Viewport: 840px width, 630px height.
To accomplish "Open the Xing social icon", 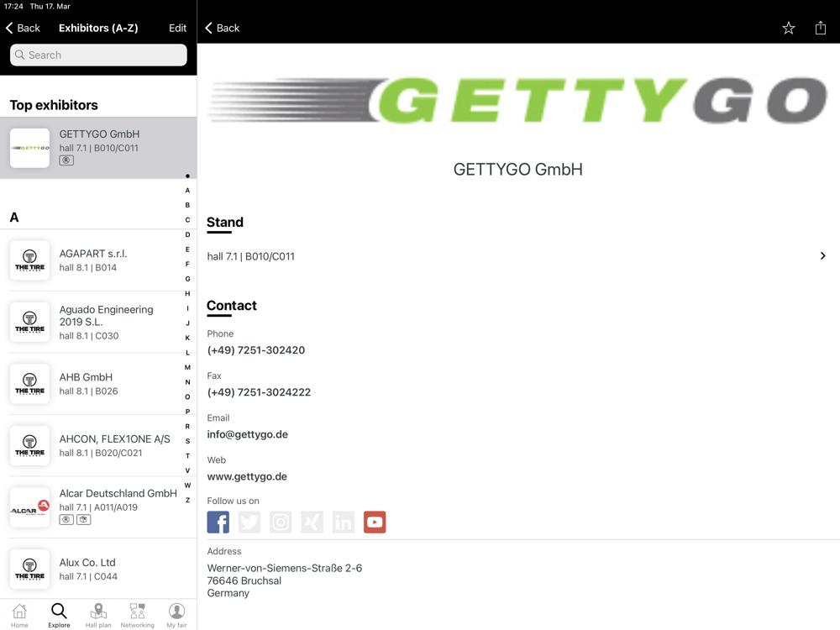I will point(312,522).
